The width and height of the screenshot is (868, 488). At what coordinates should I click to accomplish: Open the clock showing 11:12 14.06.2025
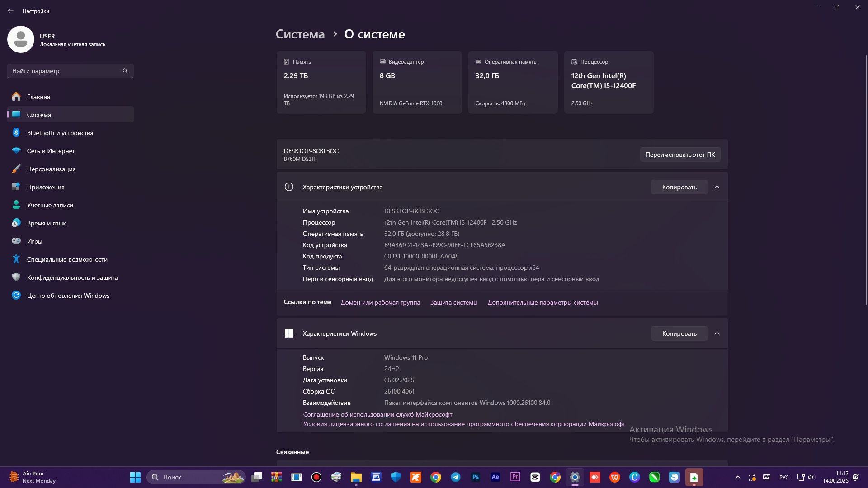click(x=835, y=477)
